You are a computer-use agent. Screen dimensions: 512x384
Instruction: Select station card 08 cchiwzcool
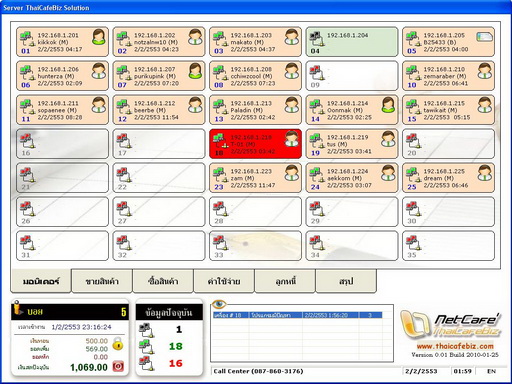(255, 76)
